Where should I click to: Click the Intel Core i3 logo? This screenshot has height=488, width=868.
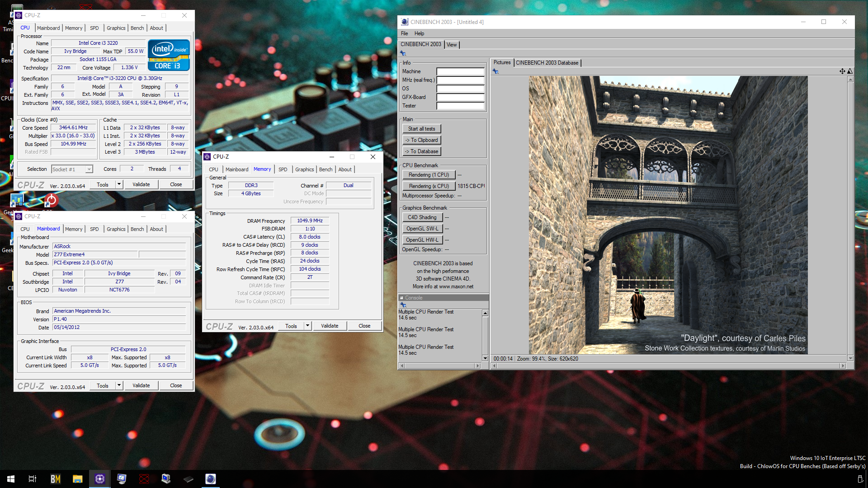tap(169, 55)
